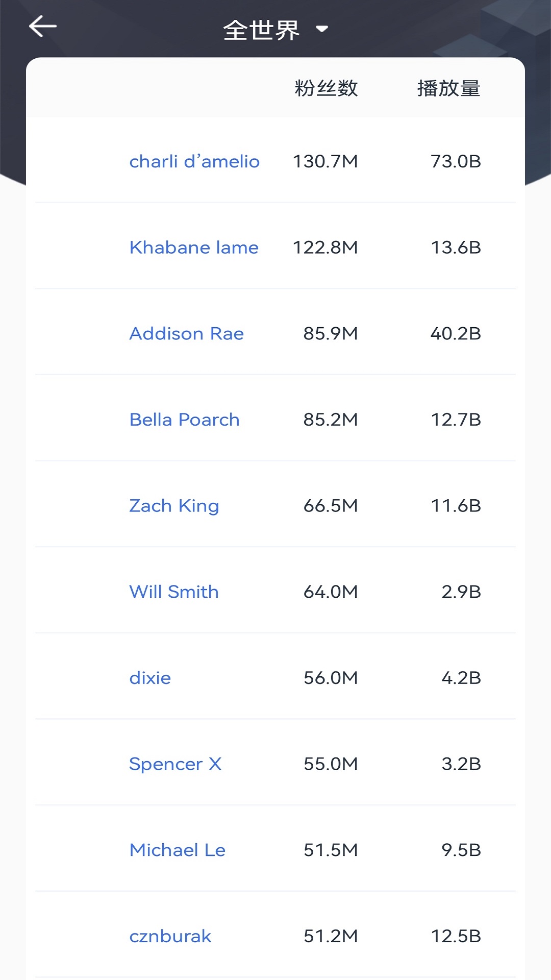Viewport: 551px width, 980px height.
Task: Open the 全世界 region selector title
Action: pyautogui.click(x=261, y=30)
